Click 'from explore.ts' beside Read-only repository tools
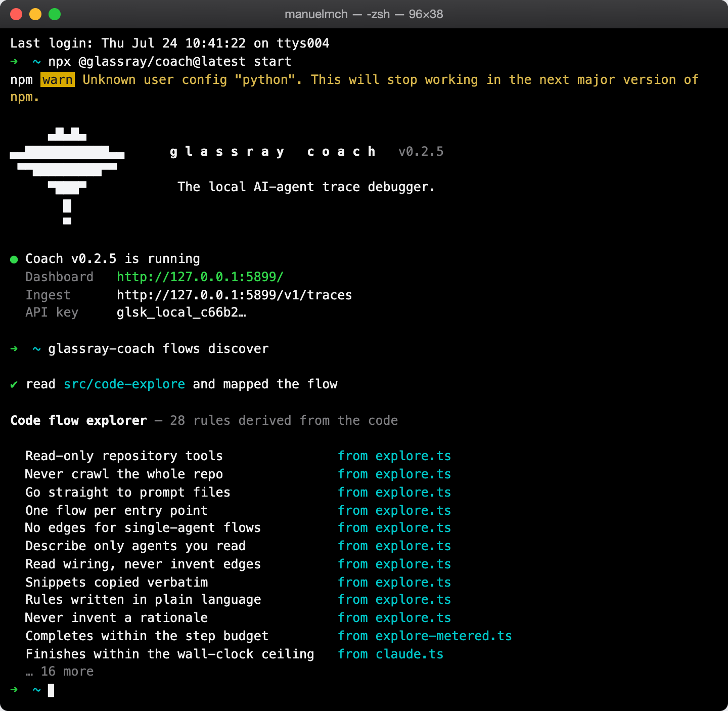This screenshot has height=711, width=728. (x=394, y=456)
